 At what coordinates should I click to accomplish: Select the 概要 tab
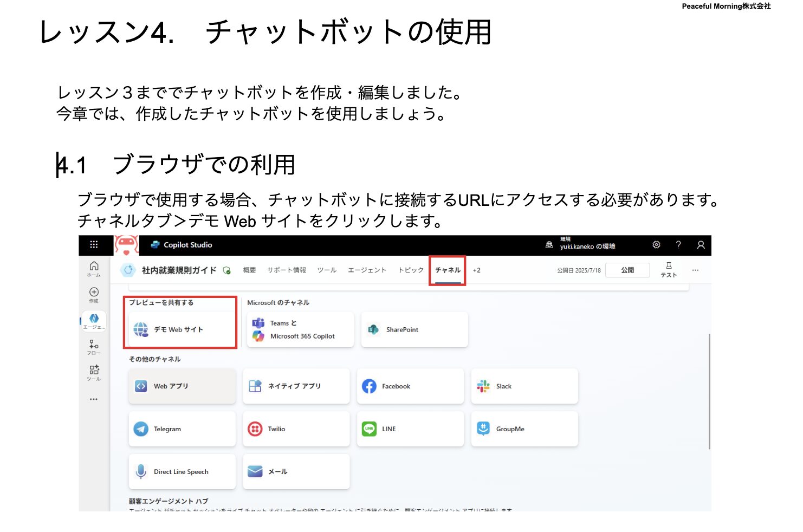pyautogui.click(x=249, y=270)
